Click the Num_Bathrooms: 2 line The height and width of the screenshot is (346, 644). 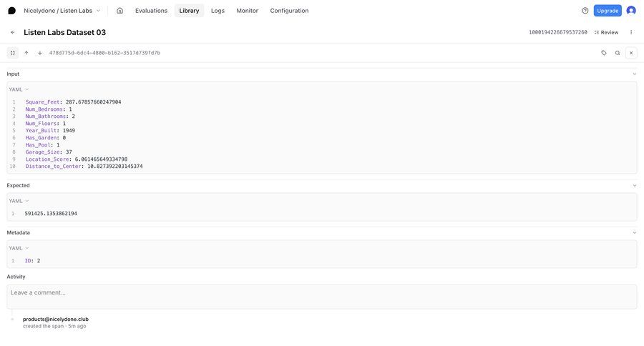click(50, 117)
